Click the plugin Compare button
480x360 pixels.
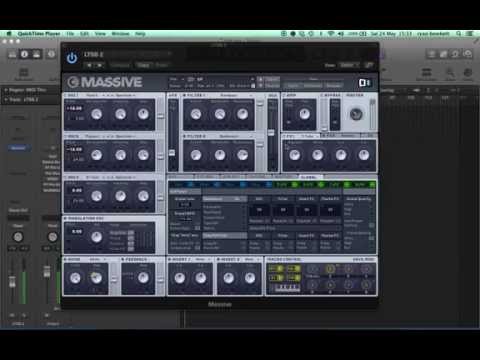[x=120, y=65]
